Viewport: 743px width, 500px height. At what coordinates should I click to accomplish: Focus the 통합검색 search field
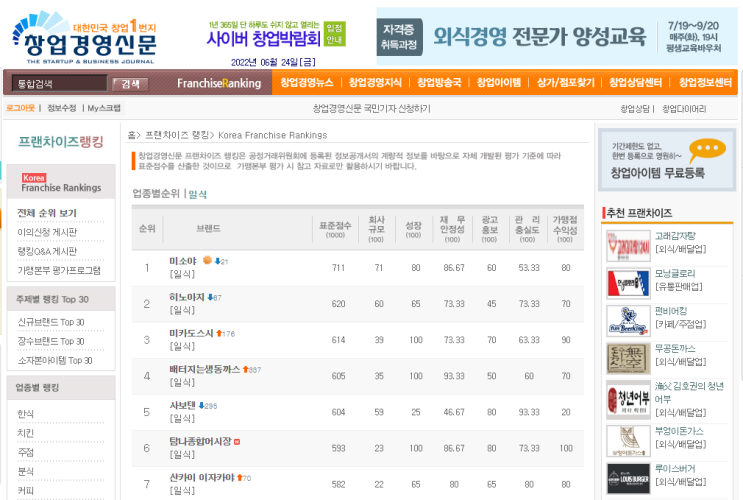click(x=60, y=83)
